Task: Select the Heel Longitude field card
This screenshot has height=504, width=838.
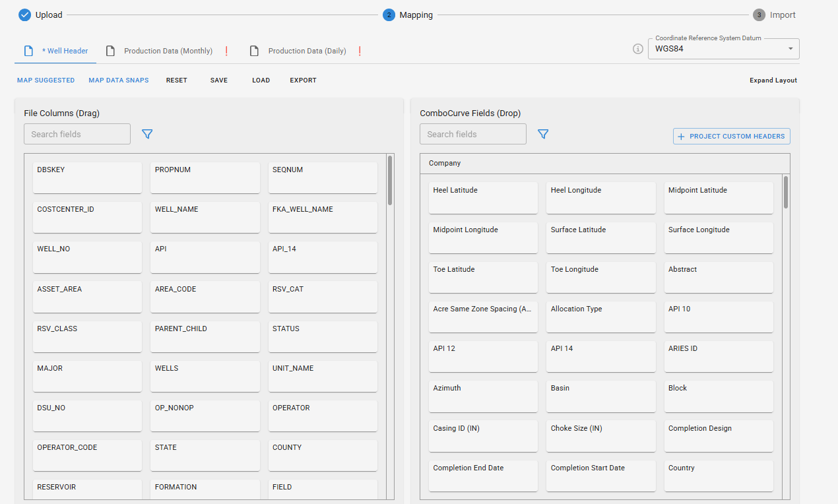Action: coord(601,198)
